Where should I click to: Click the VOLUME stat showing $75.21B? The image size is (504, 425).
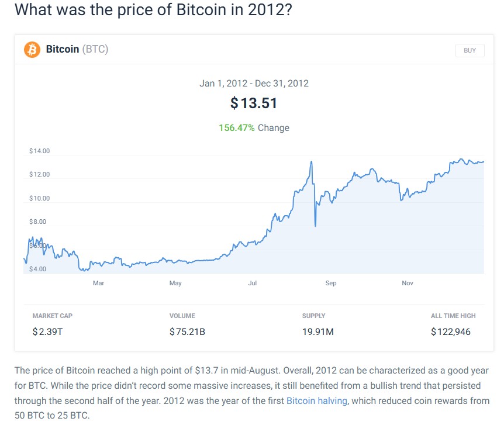[188, 331]
